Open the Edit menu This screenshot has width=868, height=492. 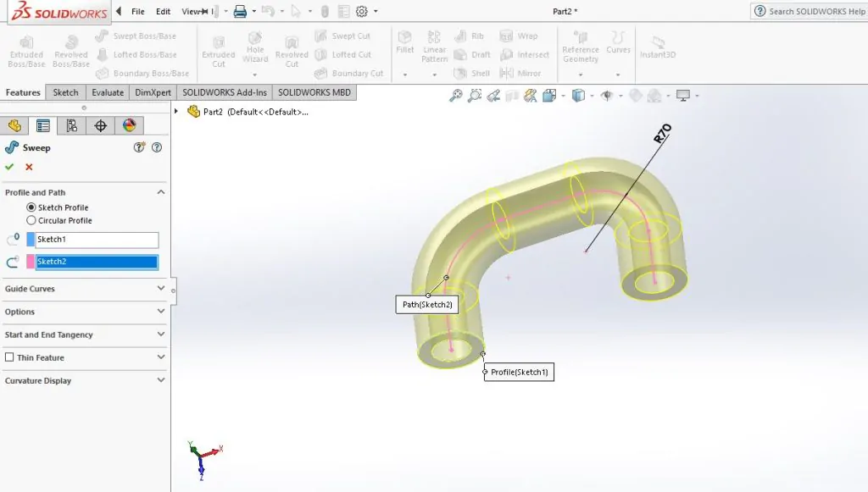(x=163, y=11)
